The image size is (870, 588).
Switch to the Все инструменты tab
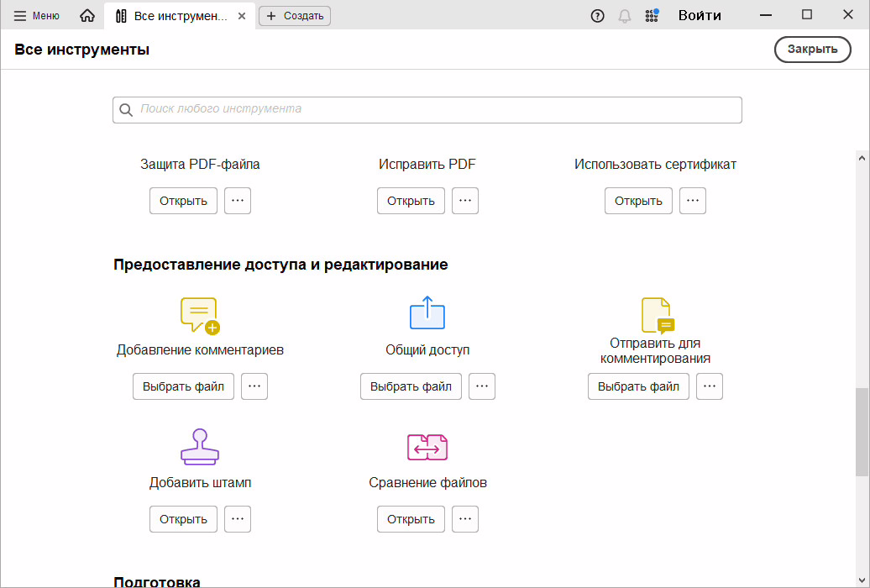(x=172, y=16)
